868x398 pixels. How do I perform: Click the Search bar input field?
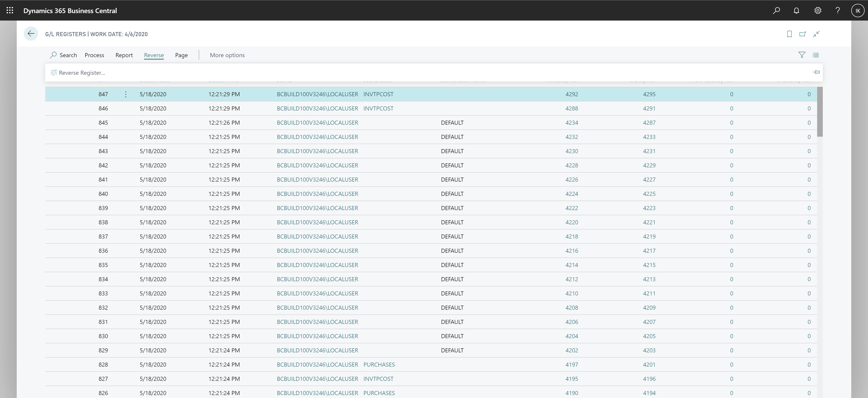coord(63,55)
